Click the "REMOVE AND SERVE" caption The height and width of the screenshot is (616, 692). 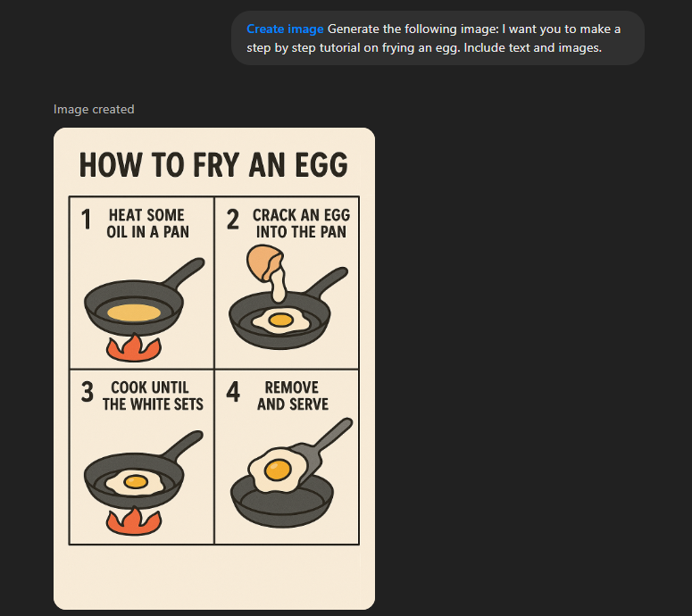pos(292,395)
